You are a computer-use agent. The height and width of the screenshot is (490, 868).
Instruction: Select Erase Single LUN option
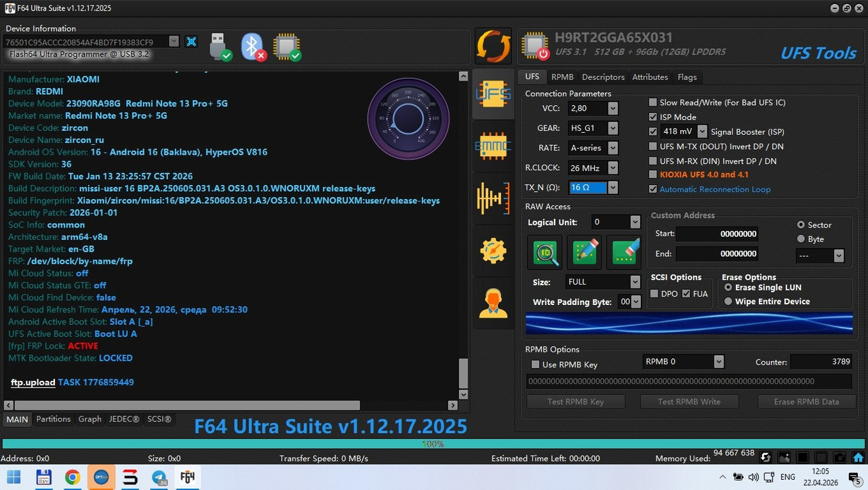[728, 287]
